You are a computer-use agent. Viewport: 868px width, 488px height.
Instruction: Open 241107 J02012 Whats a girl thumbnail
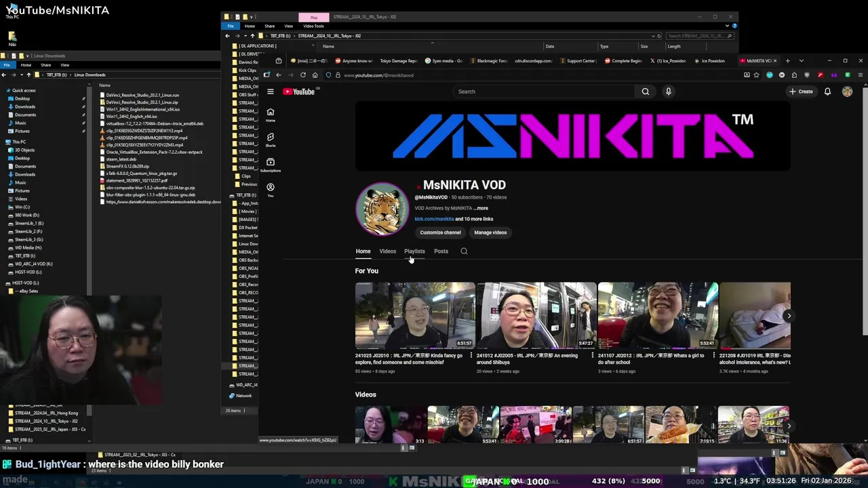[658, 315]
